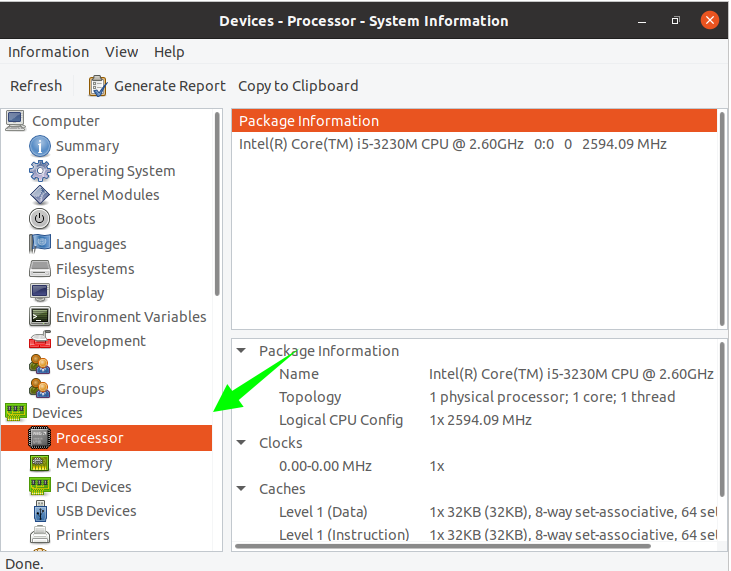
Task: Click the Memory chip icon
Action: 40,463
